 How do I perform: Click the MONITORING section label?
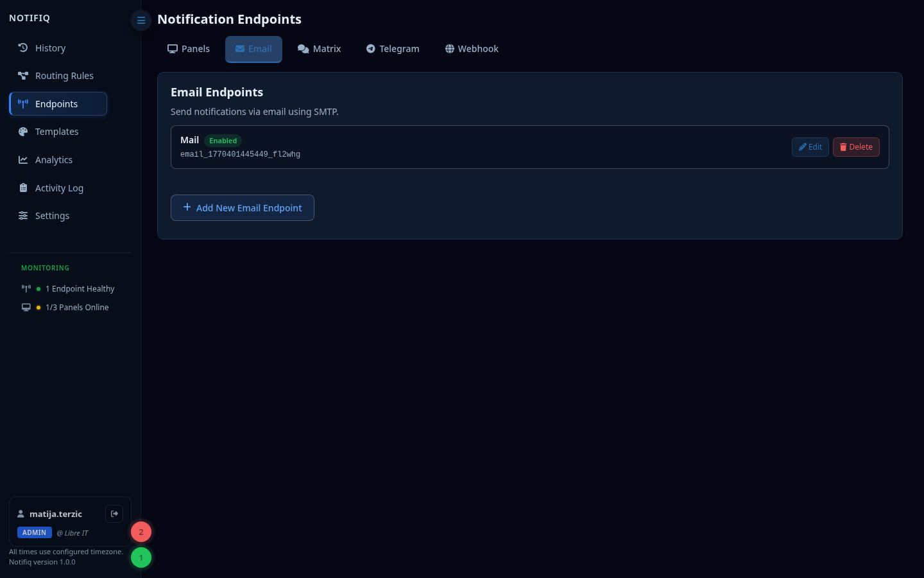click(x=45, y=268)
